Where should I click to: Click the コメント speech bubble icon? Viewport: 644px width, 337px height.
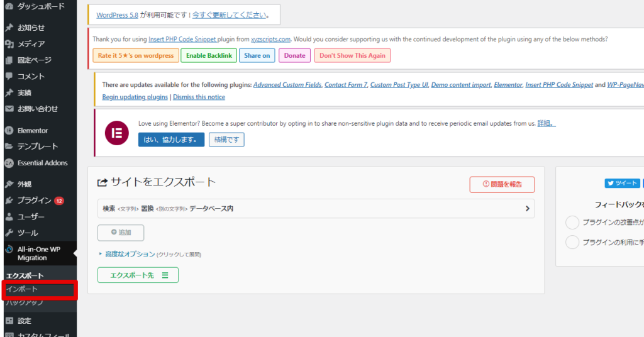point(9,76)
